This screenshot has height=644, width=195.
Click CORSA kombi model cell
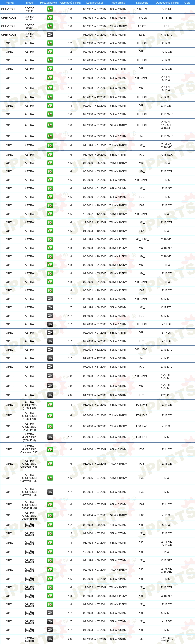29,9
